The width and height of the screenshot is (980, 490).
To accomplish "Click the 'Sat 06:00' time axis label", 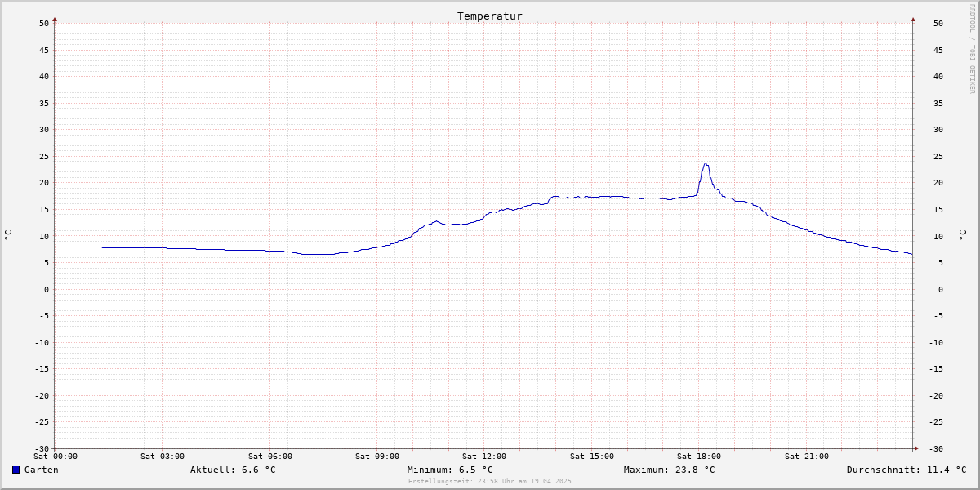I will coord(270,457).
